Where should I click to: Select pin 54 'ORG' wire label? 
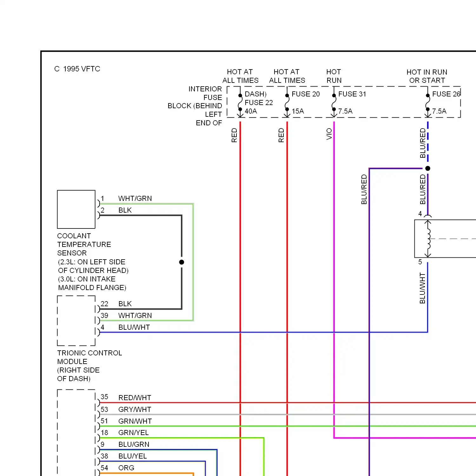click(x=126, y=468)
